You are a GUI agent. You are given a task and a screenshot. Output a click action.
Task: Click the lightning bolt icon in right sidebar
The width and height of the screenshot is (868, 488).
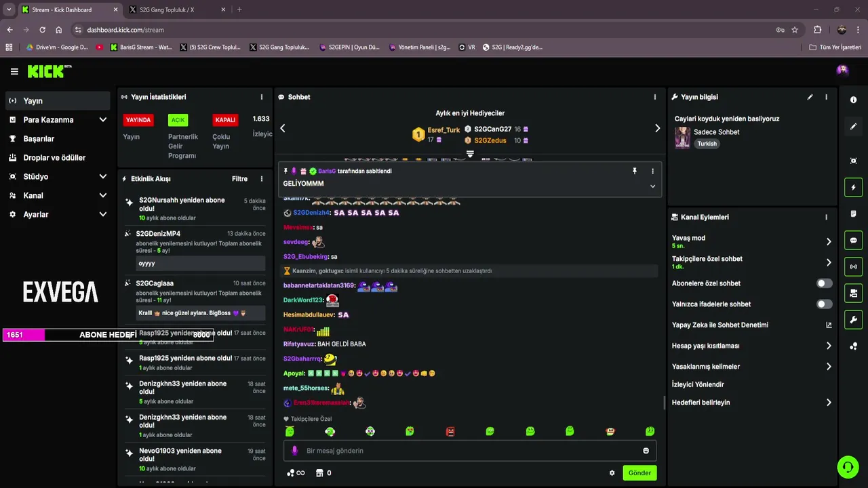coord(853,187)
